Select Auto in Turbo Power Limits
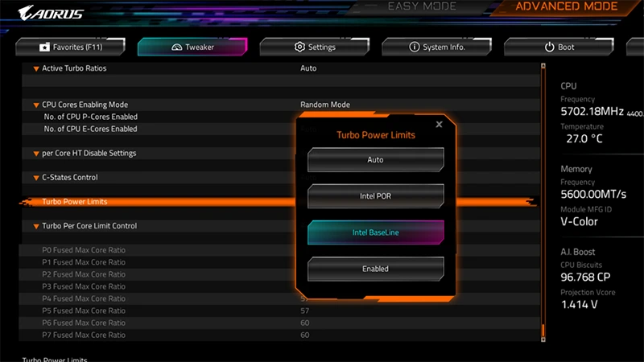The height and width of the screenshot is (362, 644). 375,160
